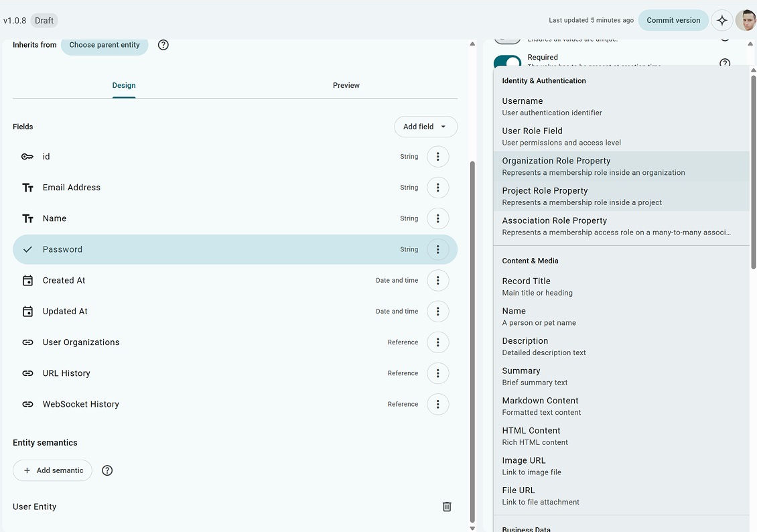Select Description semantic option
This screenshot has width=757, height=532.
621,346
